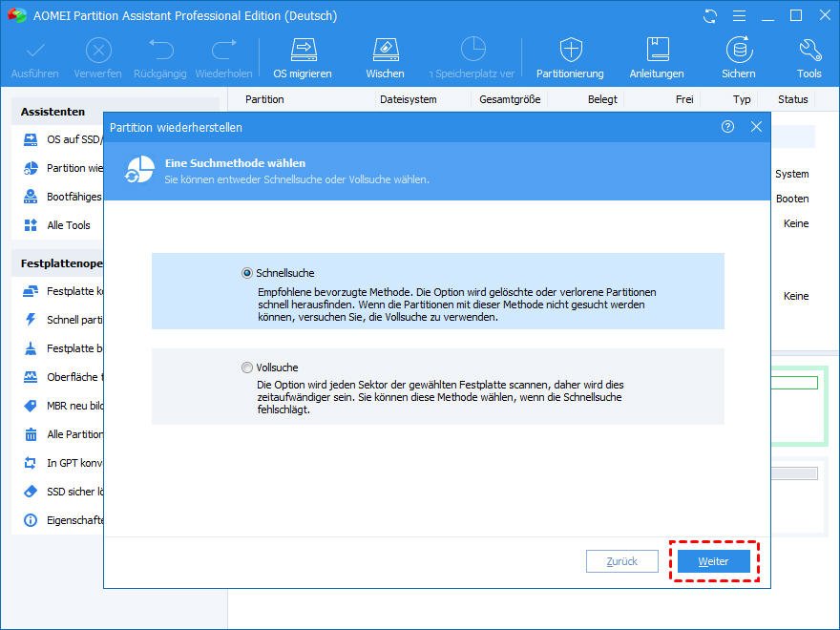Click the Ausführen checkmark icon
This screenshot has width=840, height=630.
[x=35, y=51]
